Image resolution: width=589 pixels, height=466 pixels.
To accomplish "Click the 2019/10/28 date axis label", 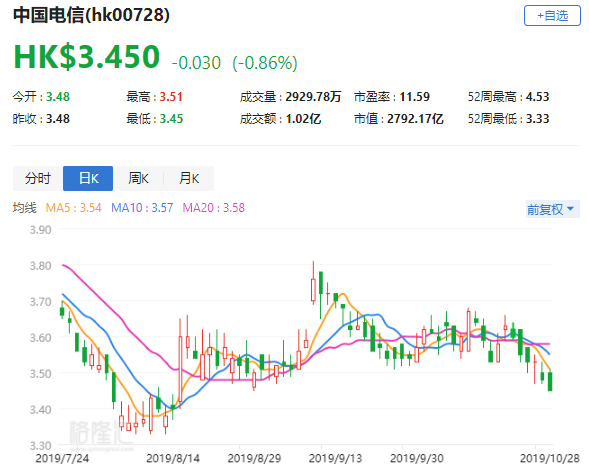I will [550, 458].
